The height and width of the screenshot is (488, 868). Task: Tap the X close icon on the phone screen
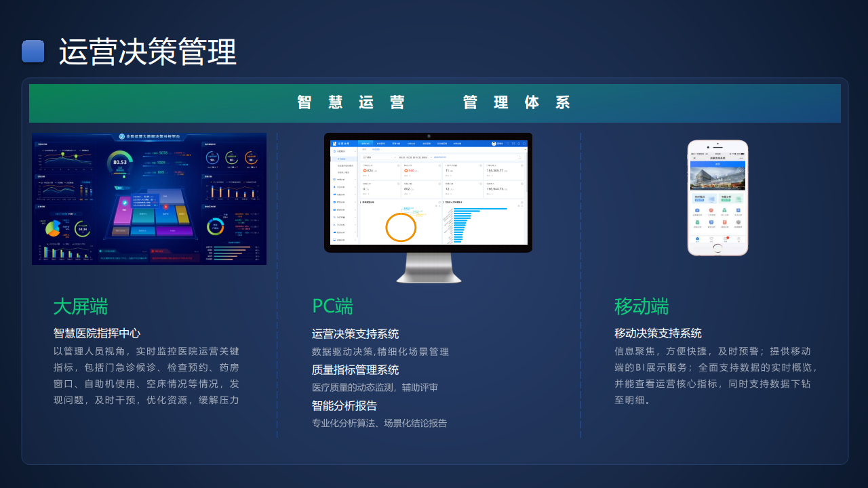click(694, 158)
